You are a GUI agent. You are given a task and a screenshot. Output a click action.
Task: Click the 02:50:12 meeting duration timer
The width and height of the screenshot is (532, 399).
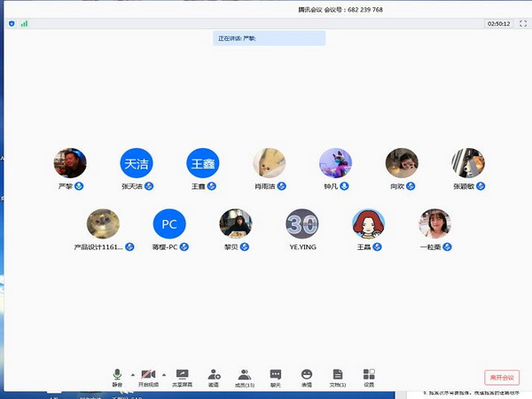(498, 24)
